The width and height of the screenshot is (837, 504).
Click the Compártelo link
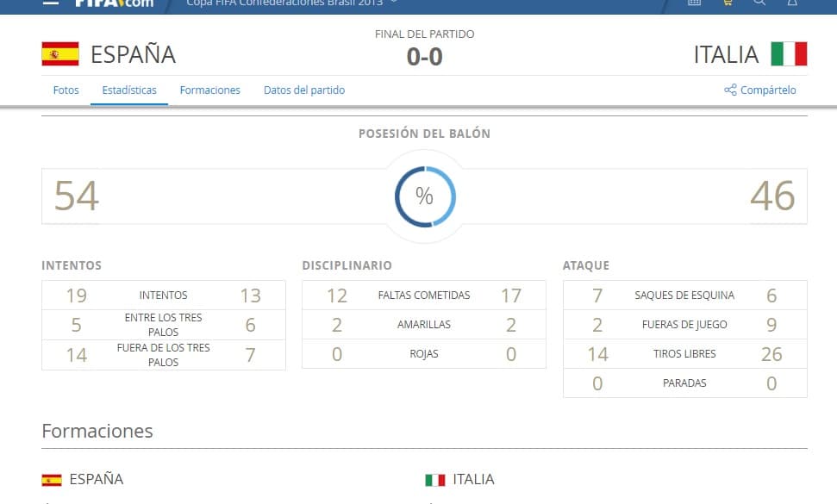[767, 89]
